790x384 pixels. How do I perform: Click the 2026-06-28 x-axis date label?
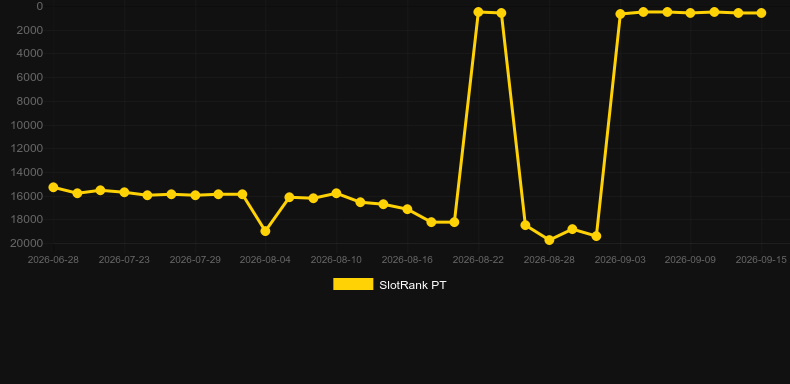coord(53,260)
